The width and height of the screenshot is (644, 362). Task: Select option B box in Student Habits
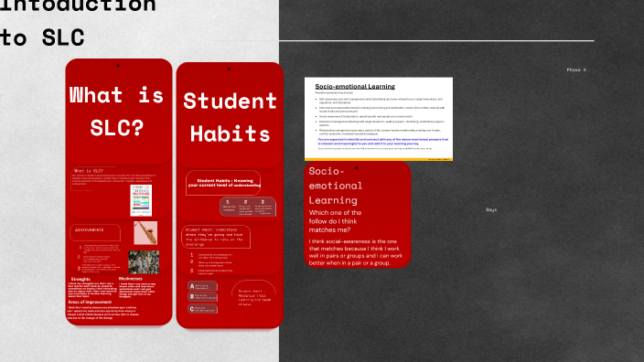point(202,297)
